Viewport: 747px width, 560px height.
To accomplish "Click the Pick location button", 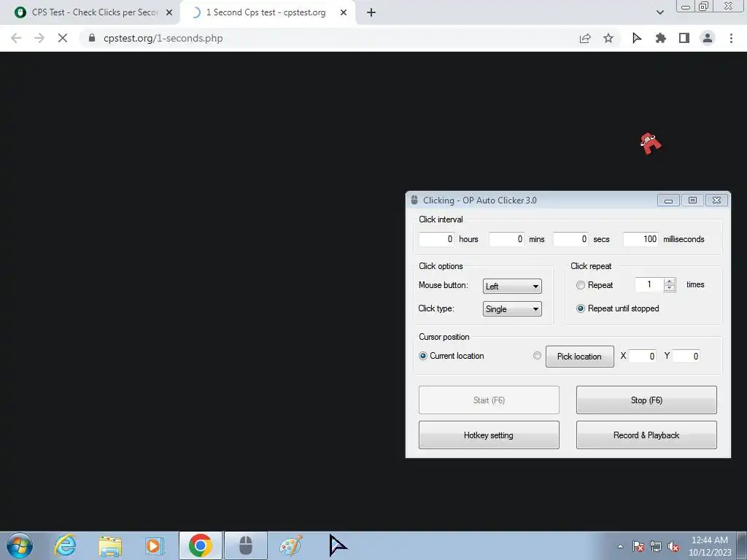I will tap(579, 356).
